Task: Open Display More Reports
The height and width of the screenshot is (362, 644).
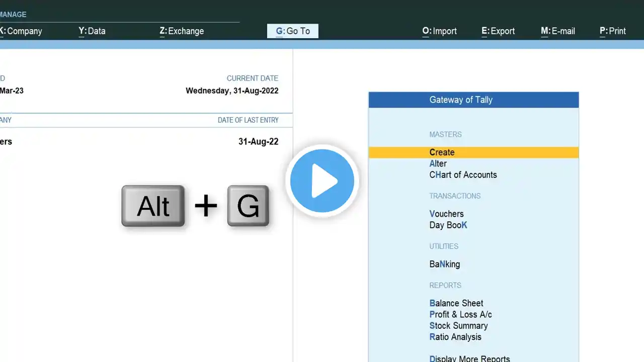Action: pyautogui.click(x=469, y=359)
